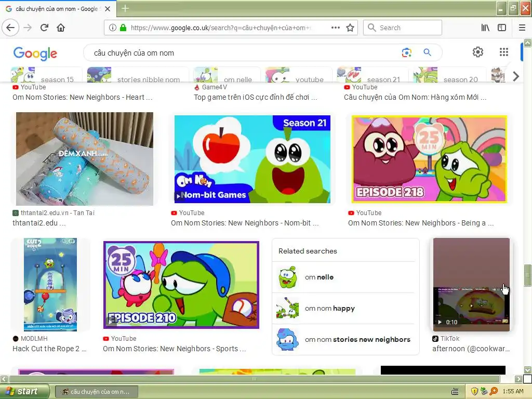
Task: Open page actions three-dot menu
Action: (x=336, y=28)
